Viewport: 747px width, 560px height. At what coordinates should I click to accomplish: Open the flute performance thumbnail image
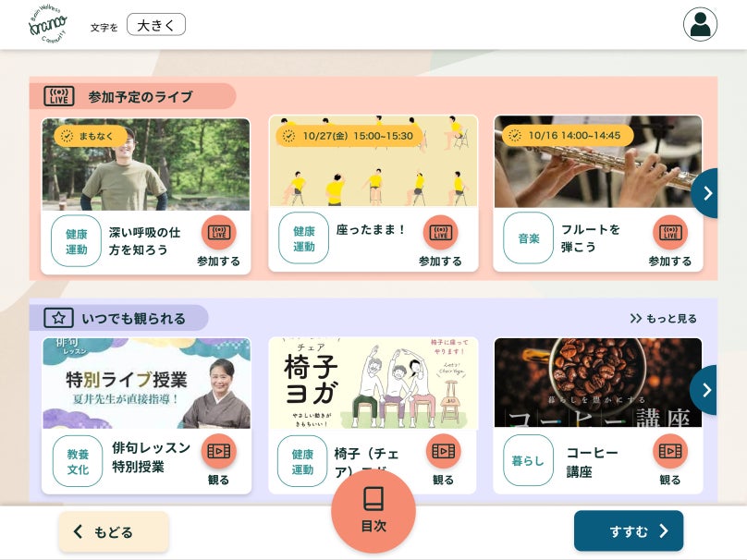pyautogui.click(x=598, y=162)
